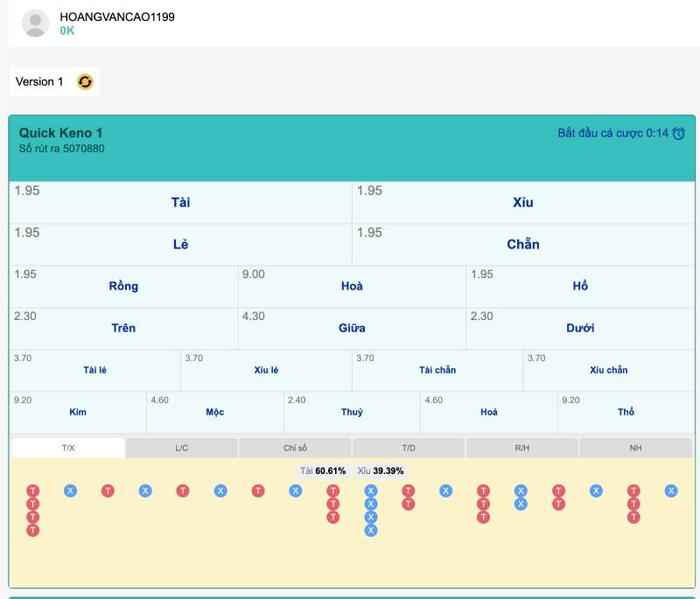The image size is (700, 599).
Task: Select the Giữa 4.30 bet
Action: (352, 329)
